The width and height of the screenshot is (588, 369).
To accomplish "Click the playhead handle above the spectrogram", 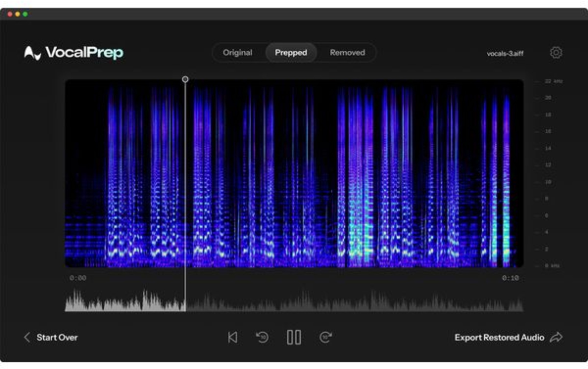I will point(185,79).
